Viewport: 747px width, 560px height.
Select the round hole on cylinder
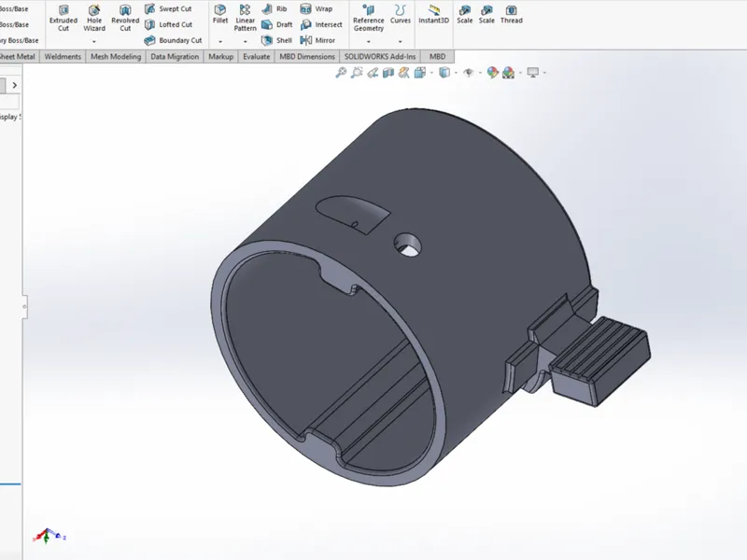(x=407, y=245)
